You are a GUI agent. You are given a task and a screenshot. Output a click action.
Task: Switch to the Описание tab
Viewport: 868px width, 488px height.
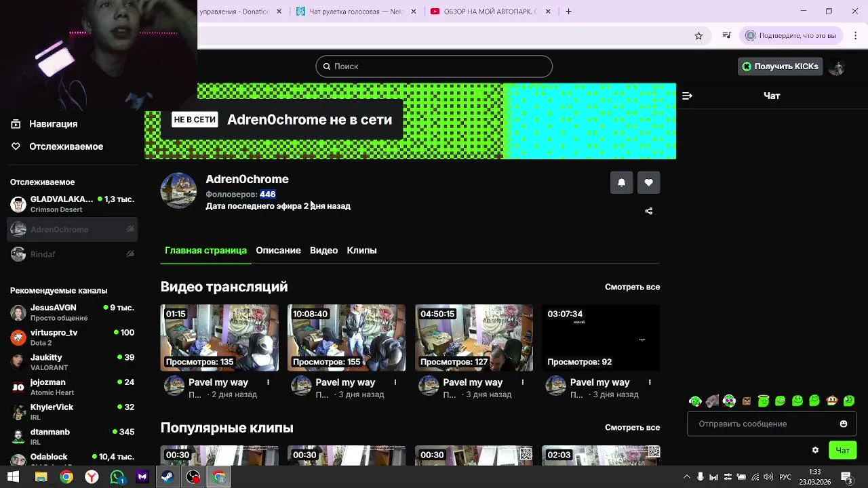278,250
